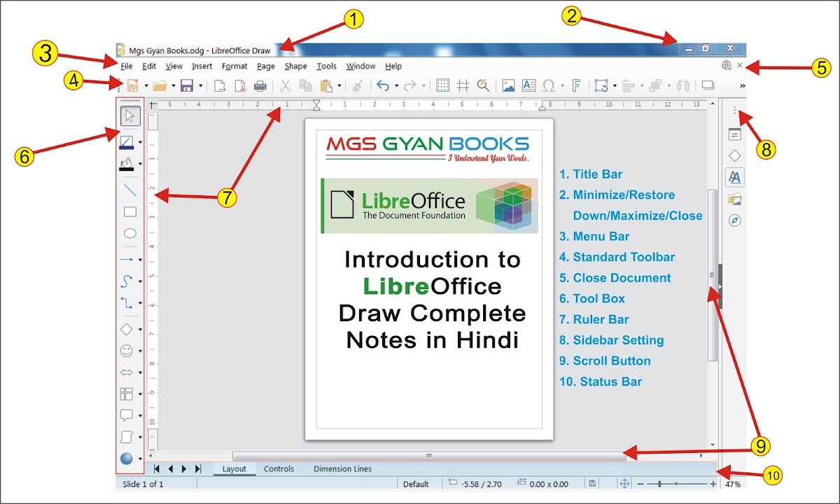
Task: Select the Stars and Banners tool
Action: (127, 437)
